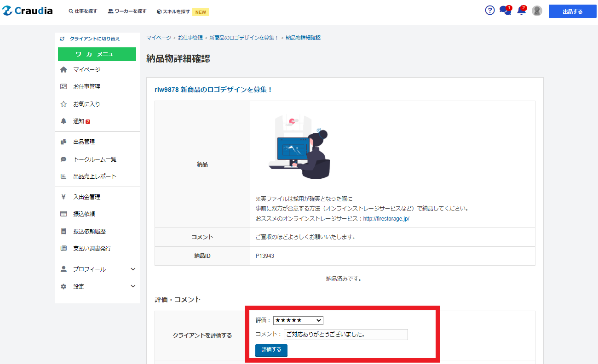Open the notification bell in header
Screen dimensions: 598x364
521,11
